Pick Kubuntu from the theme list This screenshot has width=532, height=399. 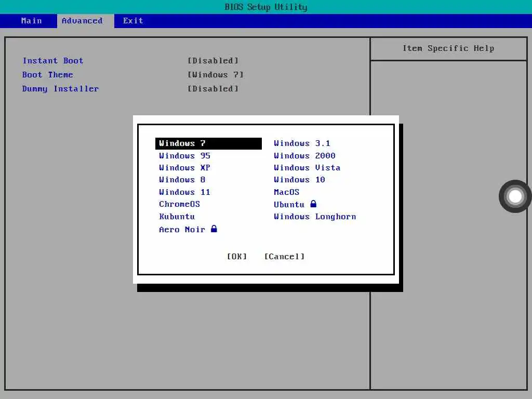(x=177, y=217)
